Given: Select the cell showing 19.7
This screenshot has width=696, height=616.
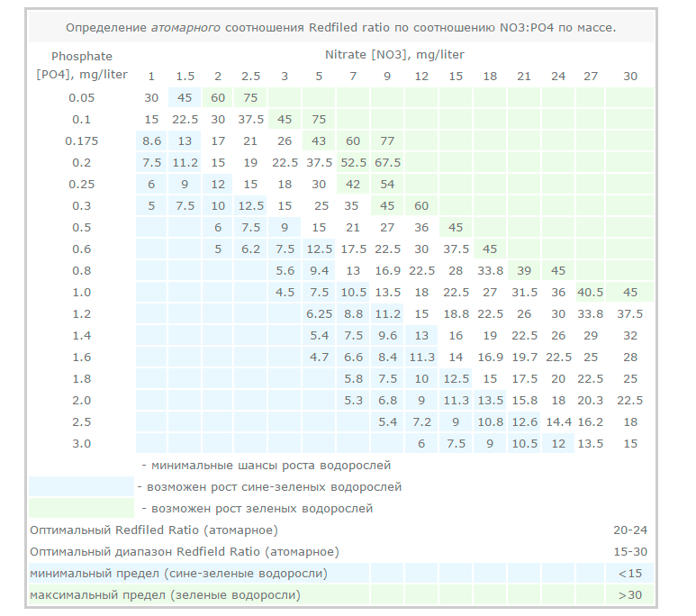Looking at the screenshot, I should point(523,357).
